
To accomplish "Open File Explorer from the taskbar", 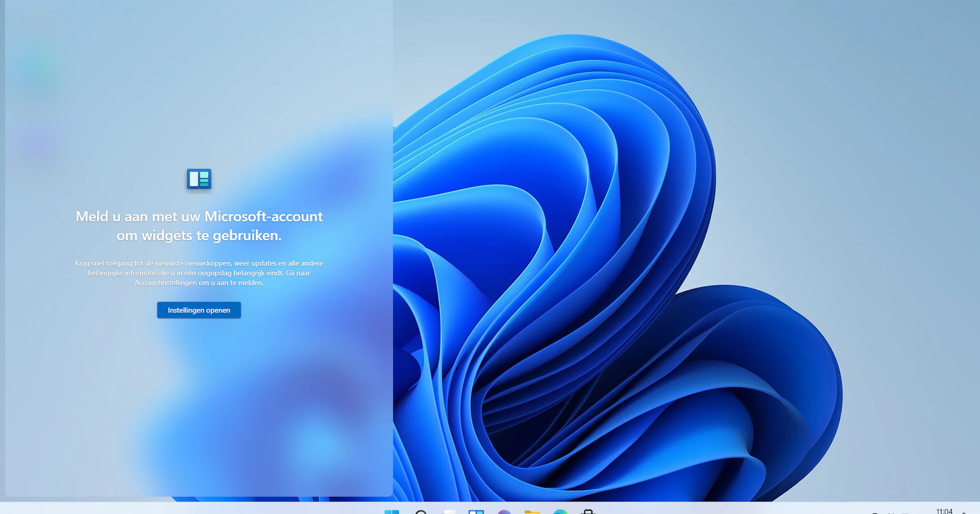I will 532,512.
